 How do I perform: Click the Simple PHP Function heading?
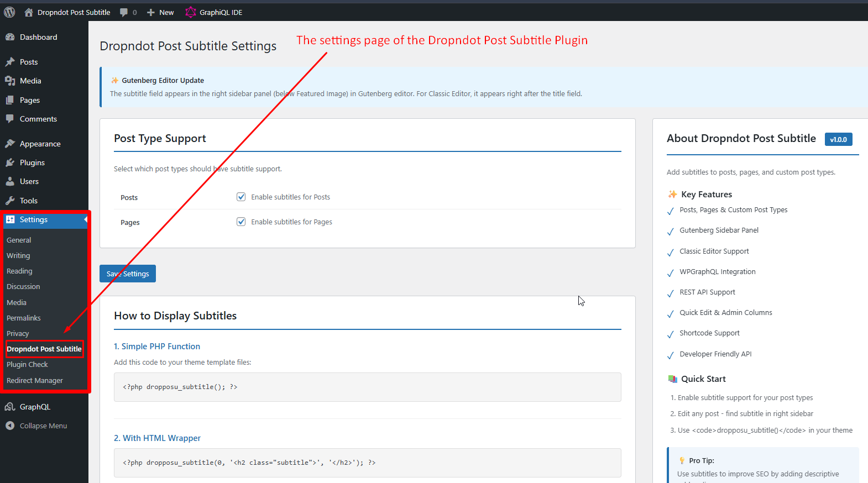[x=157, y=347]
